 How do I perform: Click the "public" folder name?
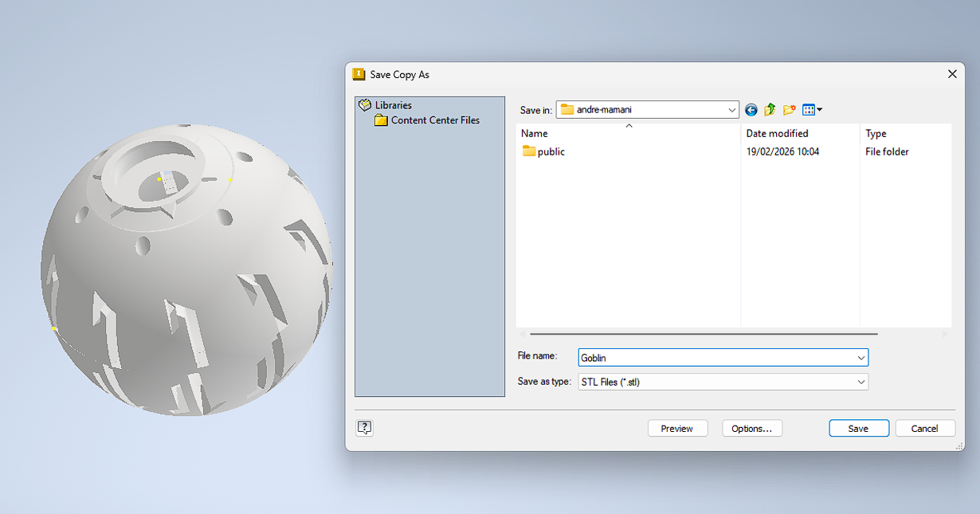[x=551, y=151]
